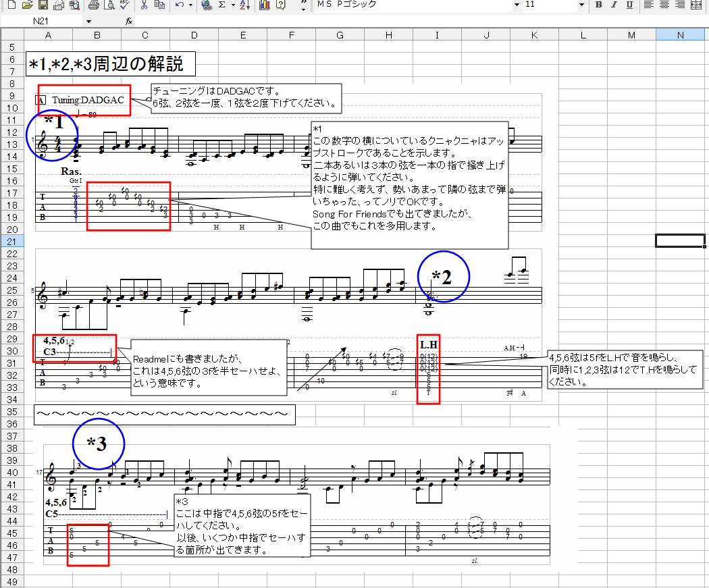Click the AutoSum sigma icon
Image resolution: width=709 pixels, height=588 pixels.
[222, 5]
